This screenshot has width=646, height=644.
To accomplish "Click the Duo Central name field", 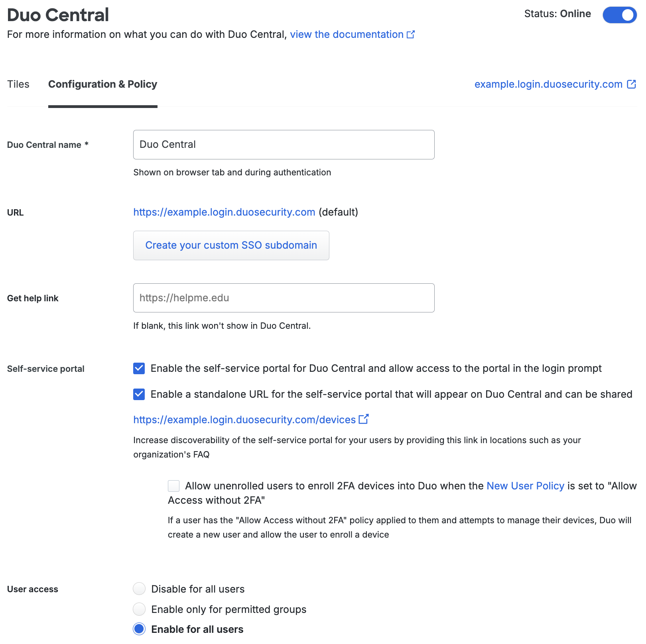I will click(x=284, y=145).
